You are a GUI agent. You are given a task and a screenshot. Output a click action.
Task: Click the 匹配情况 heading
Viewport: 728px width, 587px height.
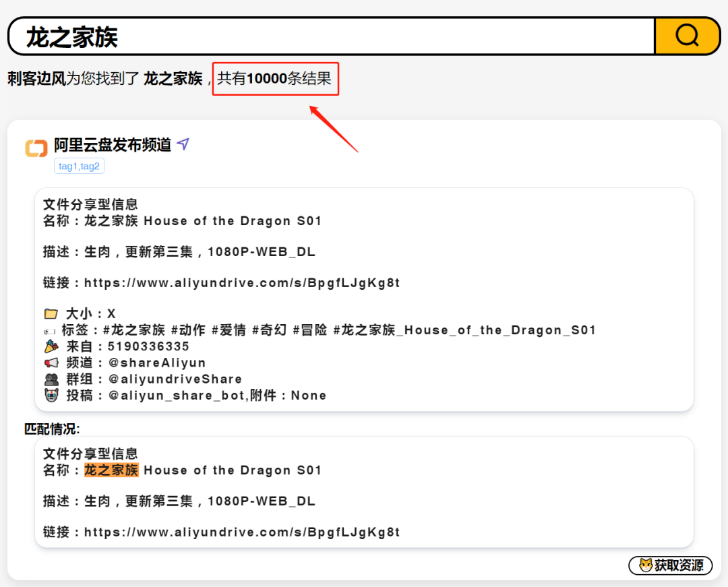point(52,429)
